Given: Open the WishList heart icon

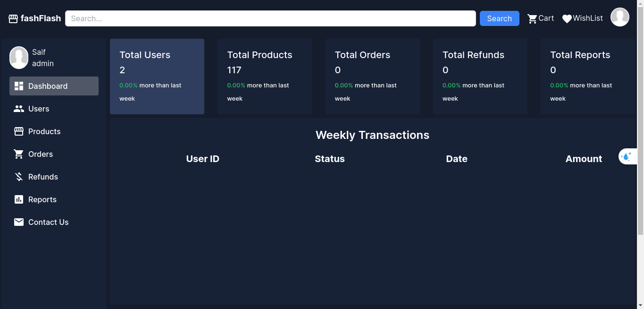Looking at the screenshot, I should point(567,19).
